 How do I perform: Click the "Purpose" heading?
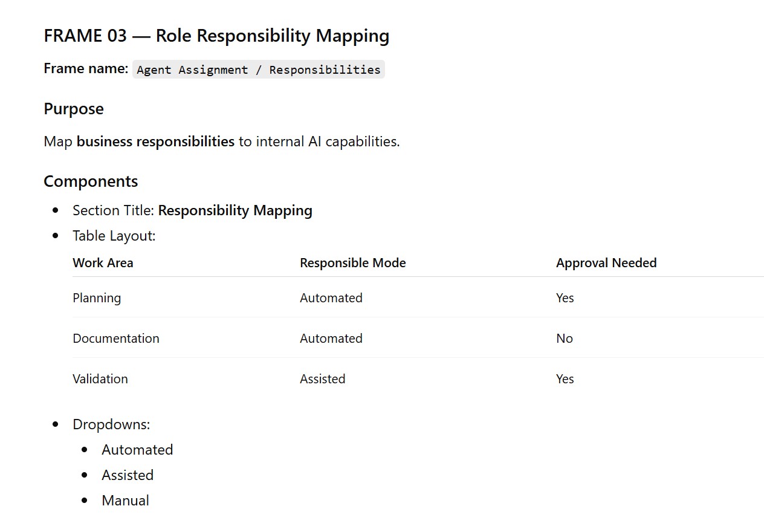coord(74,109)
